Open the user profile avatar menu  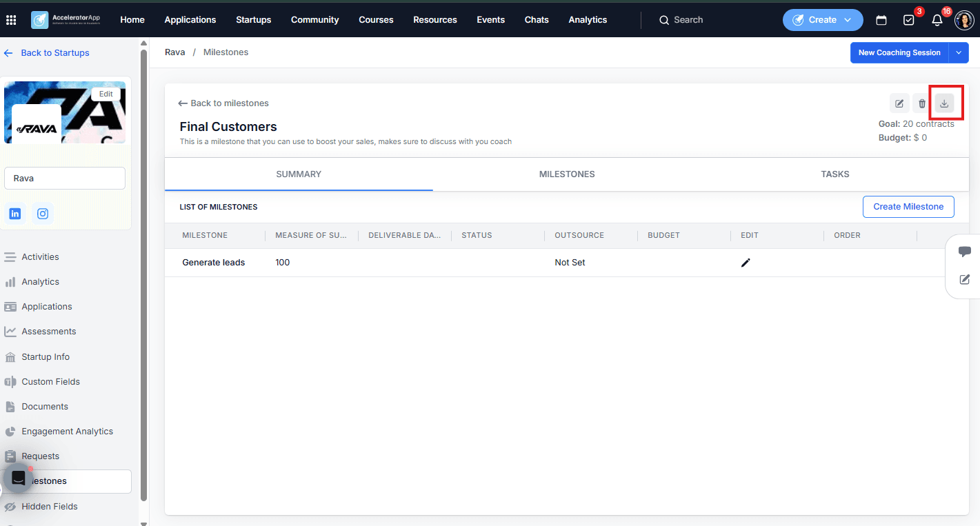(964, 20)
